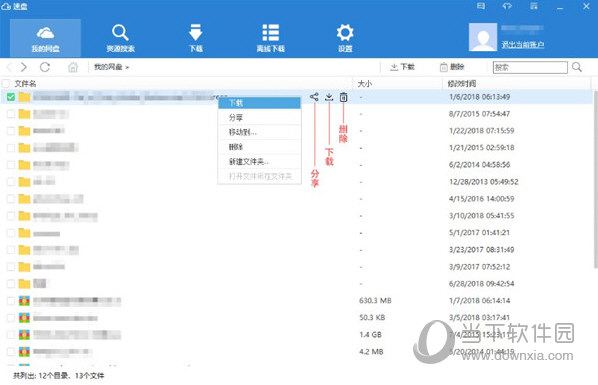The height and width of the screenshot is (385, 598).
Task: Check the box for the folder dated 4/15/2016
Action: click(x=11, y=199)
